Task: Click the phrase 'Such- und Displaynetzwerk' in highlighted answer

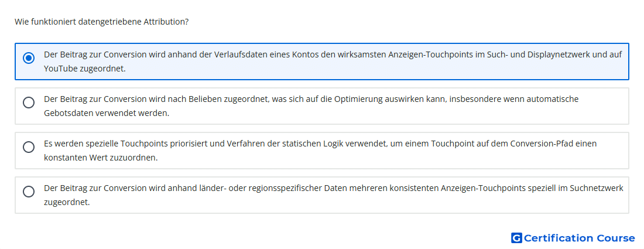Action: tap(533, 54)
